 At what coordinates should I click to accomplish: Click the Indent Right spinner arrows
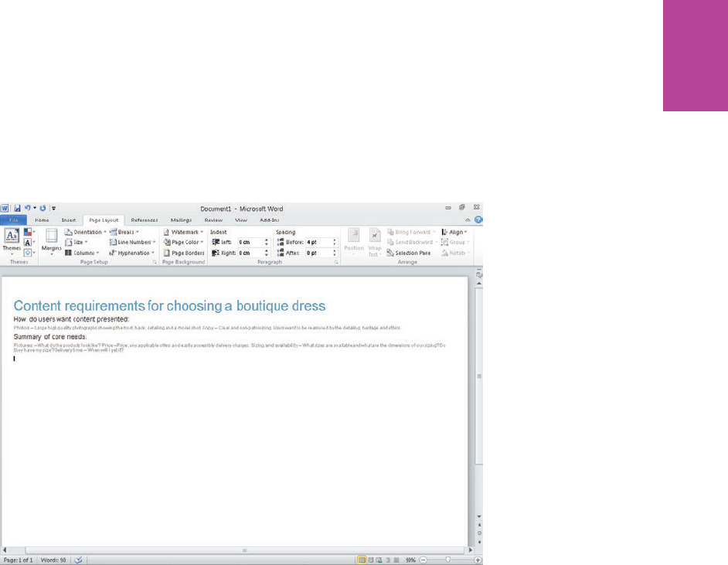point(267,253)
